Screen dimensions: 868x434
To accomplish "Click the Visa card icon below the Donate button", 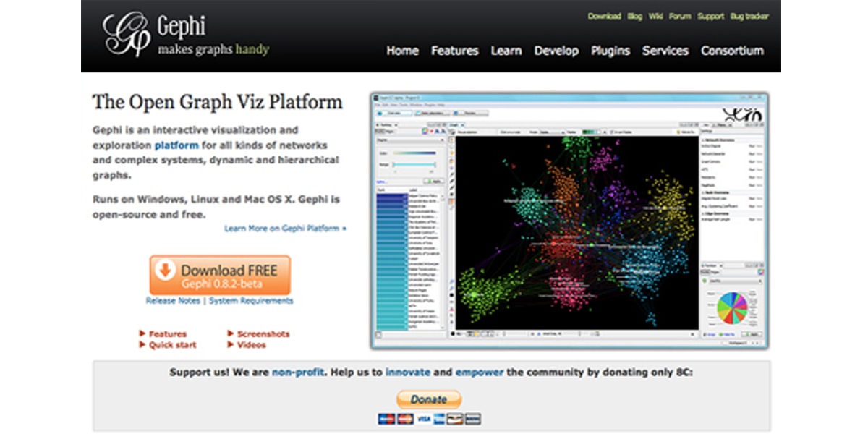I will tap(423, 418).
